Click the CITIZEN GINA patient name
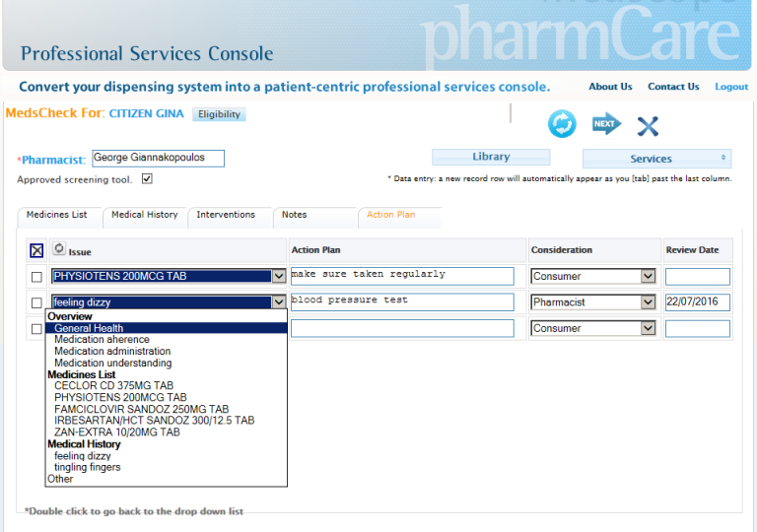Image resolution: width=757 pixels, height=532 pixels. point(146,113)
